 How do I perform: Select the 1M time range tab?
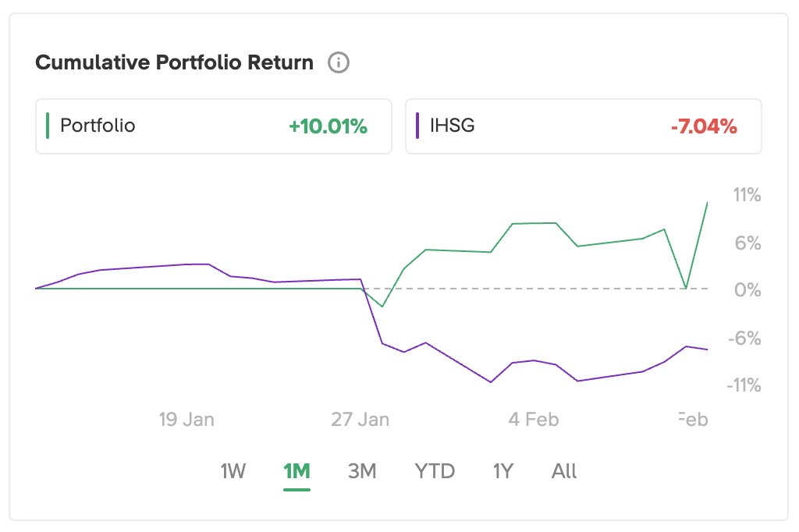[297, 471]
